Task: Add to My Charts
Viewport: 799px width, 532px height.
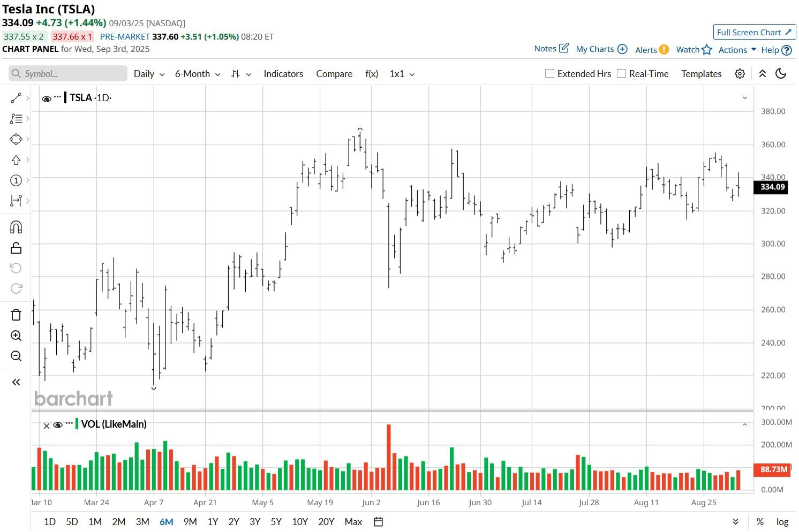Action: pyautogui.click(x=601, y=49)
